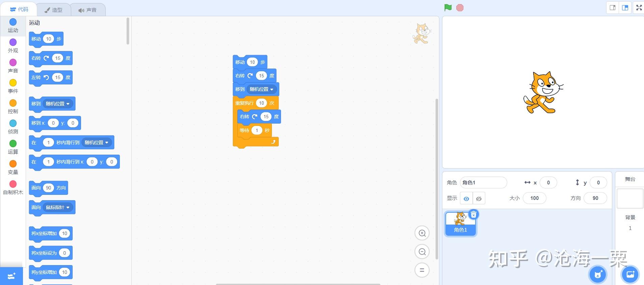Open the add extension button
The height and width of the screenshot is (285, 644).
coord(11,276)
